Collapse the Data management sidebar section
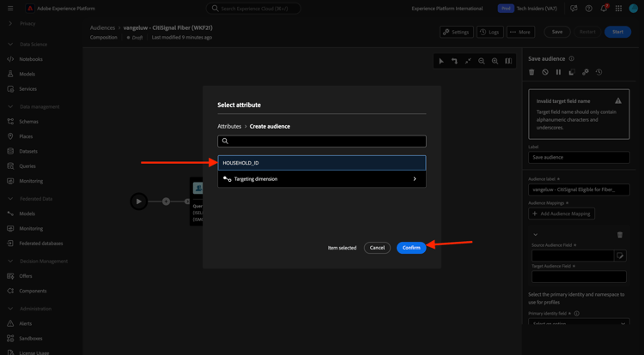 click(10, 106)
